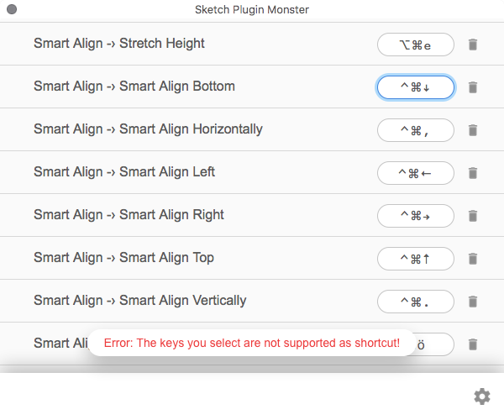Image resolution: width=504 pixels, height=420 pixels.
Task: Edit the Smart Align Right shortcut field
Action: pos(416,216)
